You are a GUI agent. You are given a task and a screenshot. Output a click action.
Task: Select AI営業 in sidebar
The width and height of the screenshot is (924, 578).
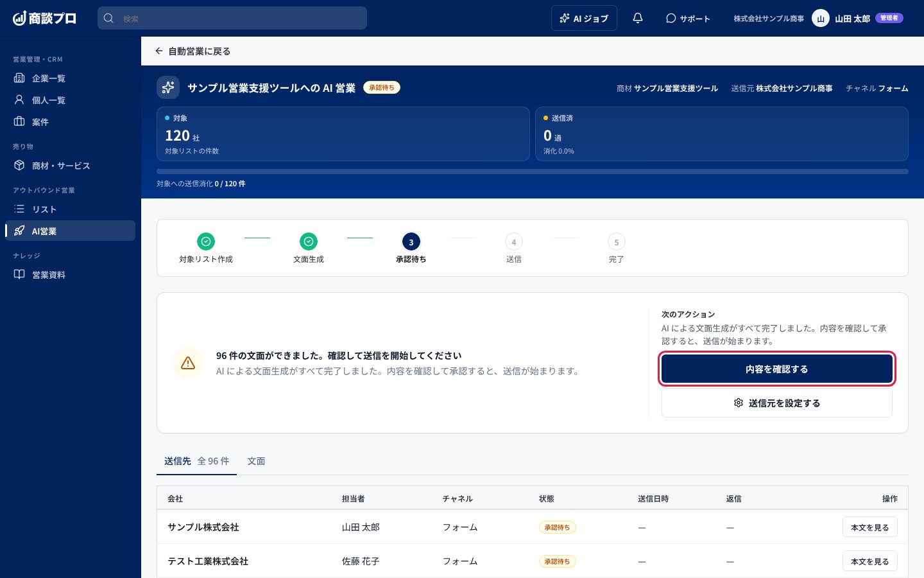70,231
